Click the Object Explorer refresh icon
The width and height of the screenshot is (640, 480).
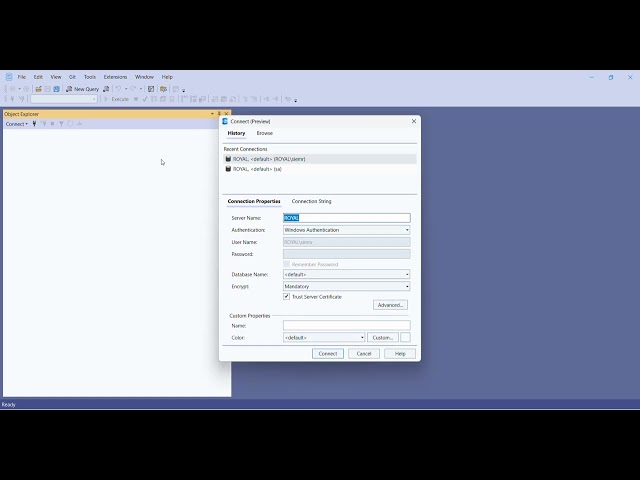point(70,124)
